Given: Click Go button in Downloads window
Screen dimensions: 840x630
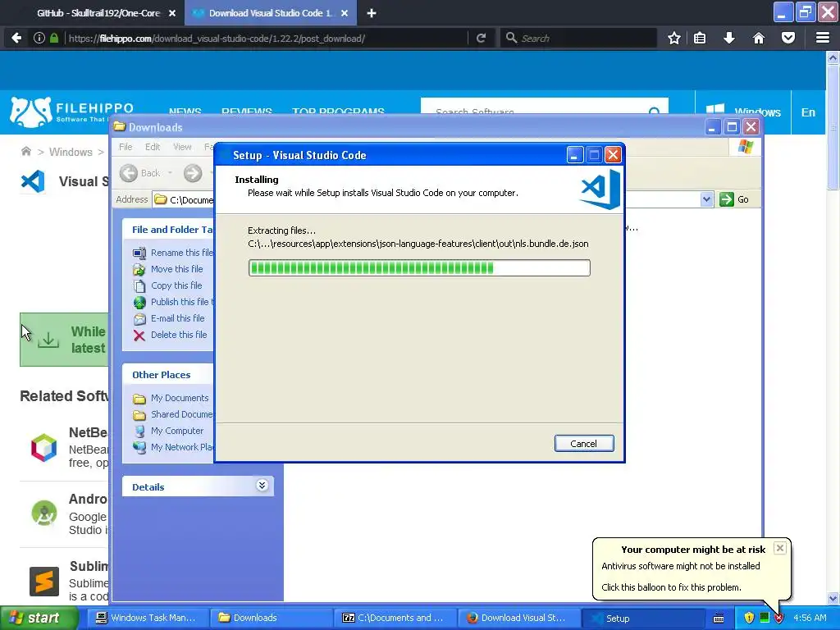Looking at the screenshot, I should tap(734, 199).
